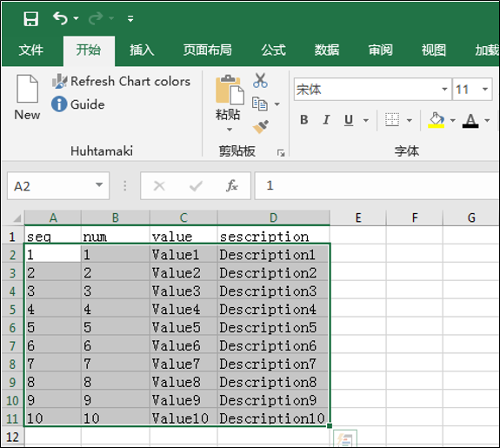Click the Copy icon in clipboard group

click(260, 104)
